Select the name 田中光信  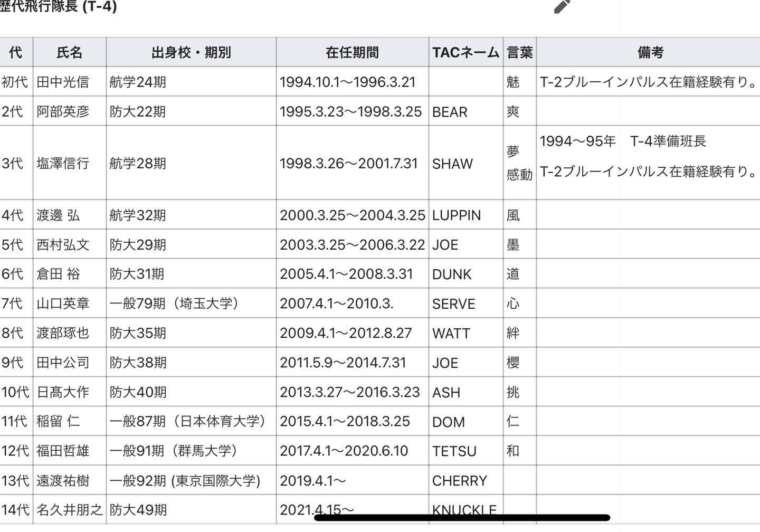tap(63, 82)
